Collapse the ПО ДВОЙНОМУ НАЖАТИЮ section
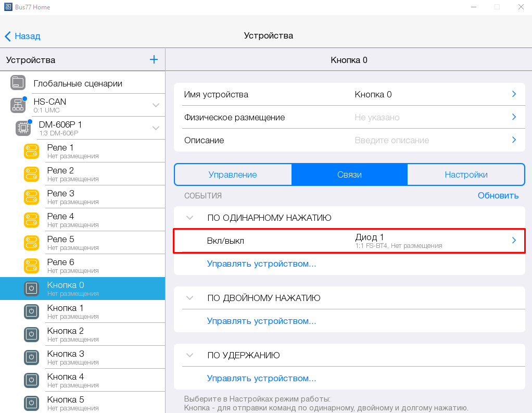 point(190,298)
